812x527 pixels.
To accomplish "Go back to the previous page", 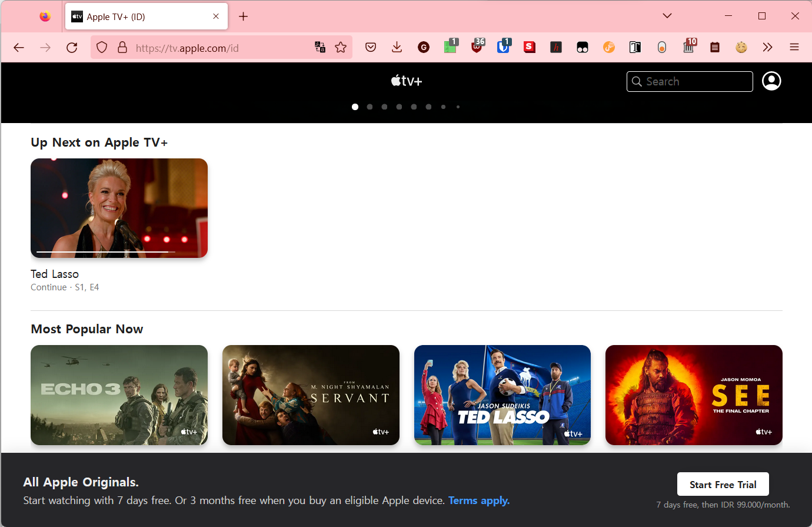I will point(19,48).
